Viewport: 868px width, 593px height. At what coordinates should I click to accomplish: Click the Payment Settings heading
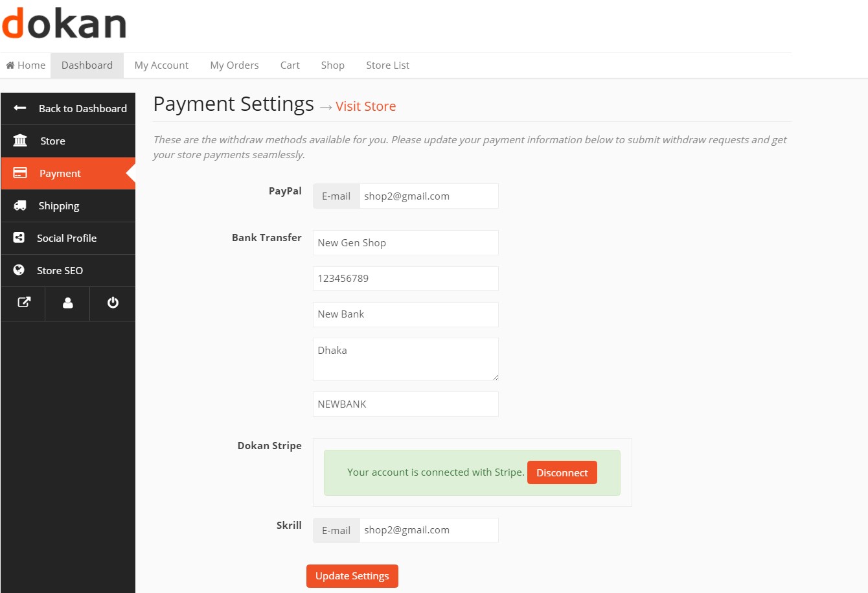coord(233,104)
